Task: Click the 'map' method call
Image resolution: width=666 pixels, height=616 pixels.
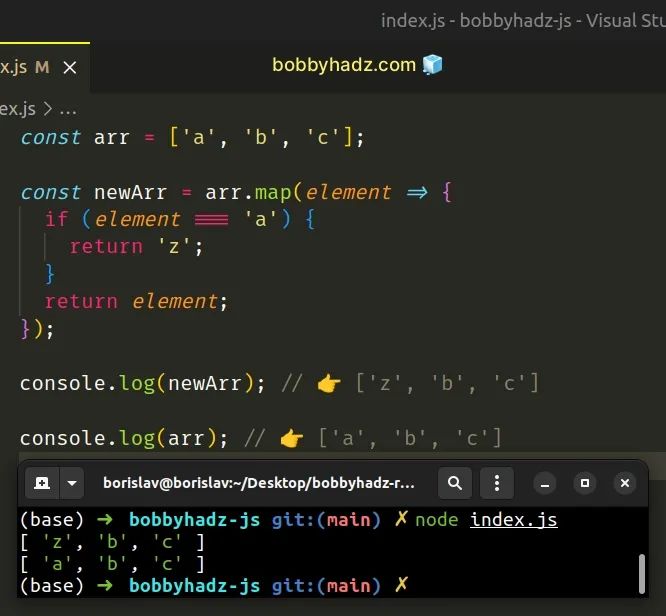Action: pyautogui.click(x=273, y=193)
